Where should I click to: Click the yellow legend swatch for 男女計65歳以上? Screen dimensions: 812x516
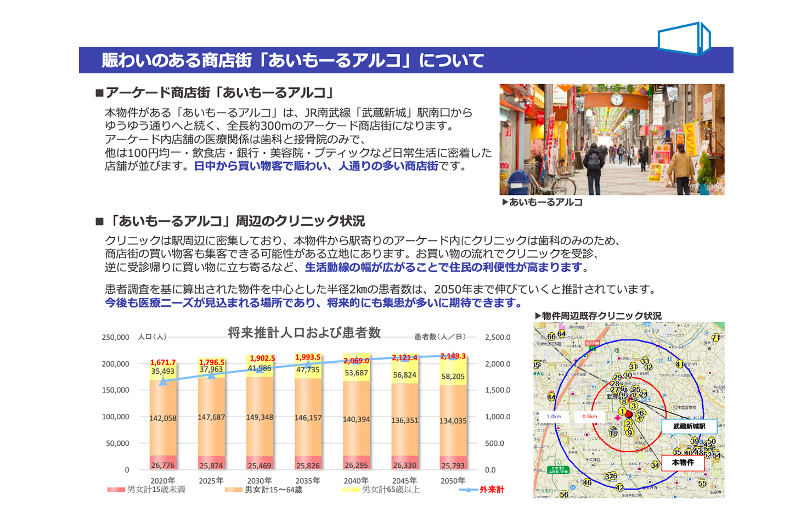pos(351,490)
